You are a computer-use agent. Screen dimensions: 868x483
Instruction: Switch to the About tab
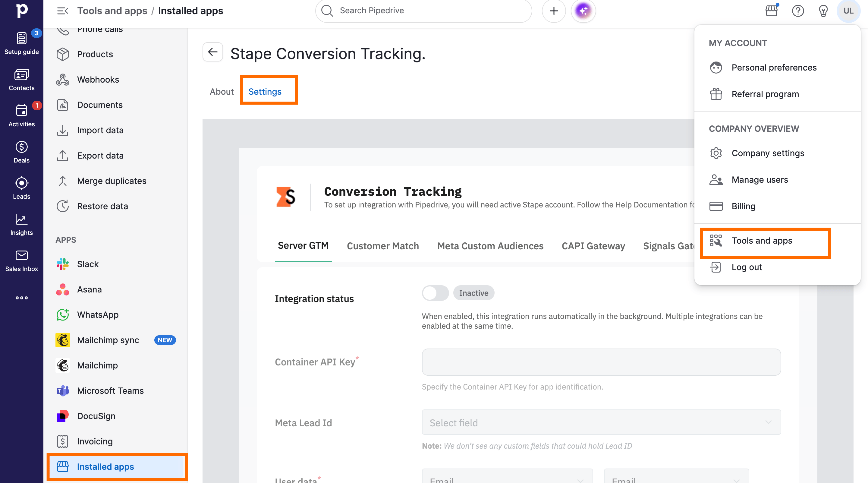click(x=222, y=92)
